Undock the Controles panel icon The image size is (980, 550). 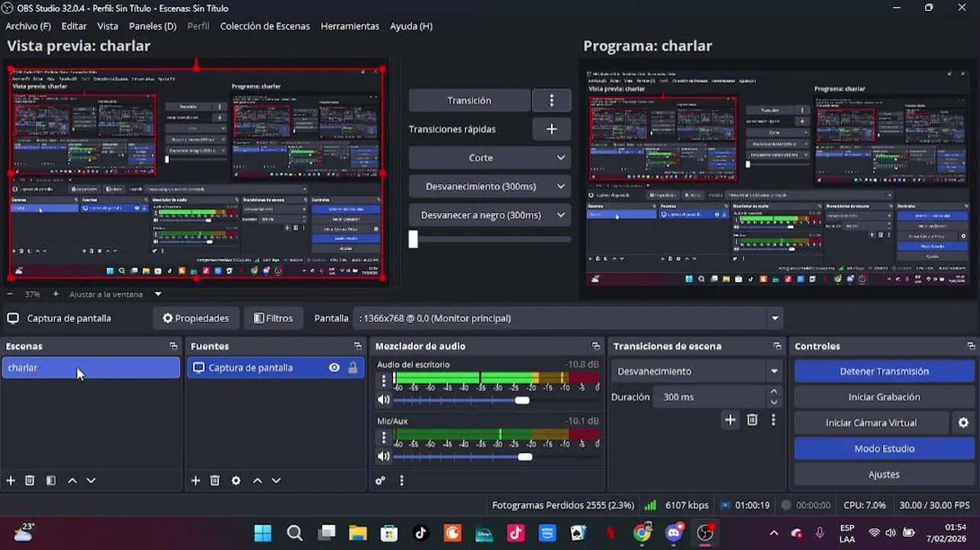[971, 346]
